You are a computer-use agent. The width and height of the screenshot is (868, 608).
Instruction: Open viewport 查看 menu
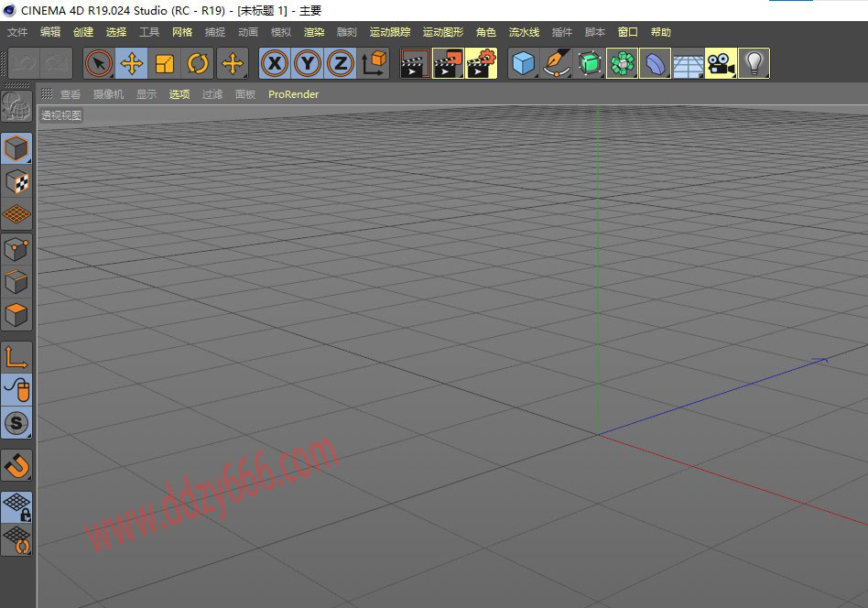[71, 94]
